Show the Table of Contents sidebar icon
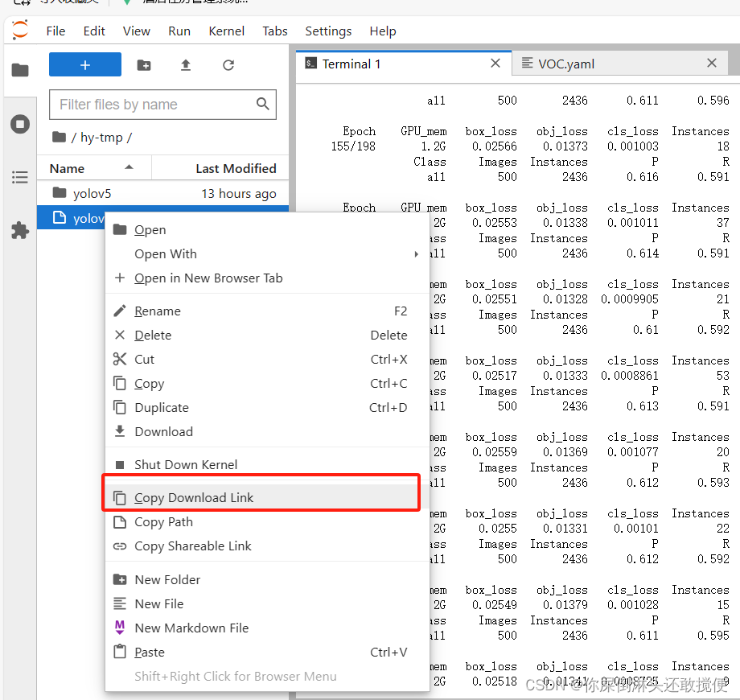Viewport: 740px width, 700px height. tap(20, 177)
